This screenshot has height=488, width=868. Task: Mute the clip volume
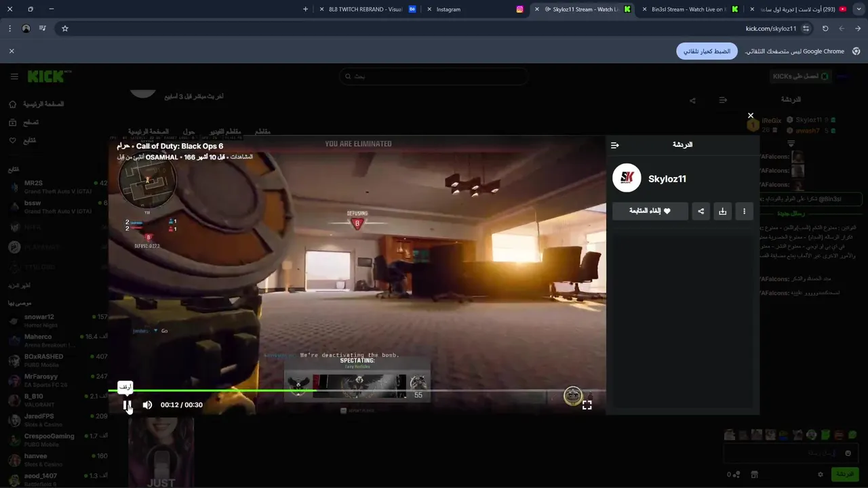pyautogui.click(x=147, y=405)
